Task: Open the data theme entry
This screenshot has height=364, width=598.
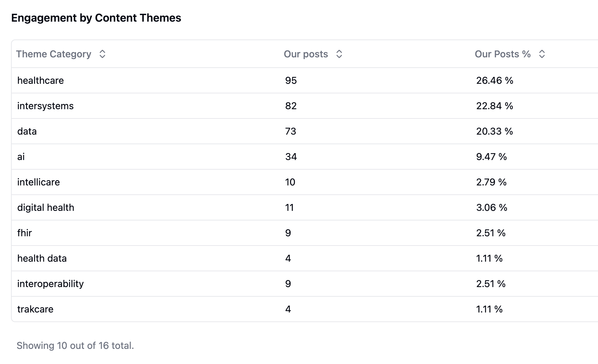Action: click(27, 131)
